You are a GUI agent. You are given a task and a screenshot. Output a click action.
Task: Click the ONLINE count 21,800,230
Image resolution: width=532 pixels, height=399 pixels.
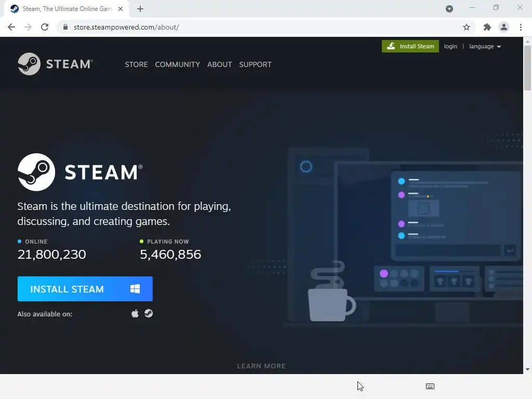51,255
